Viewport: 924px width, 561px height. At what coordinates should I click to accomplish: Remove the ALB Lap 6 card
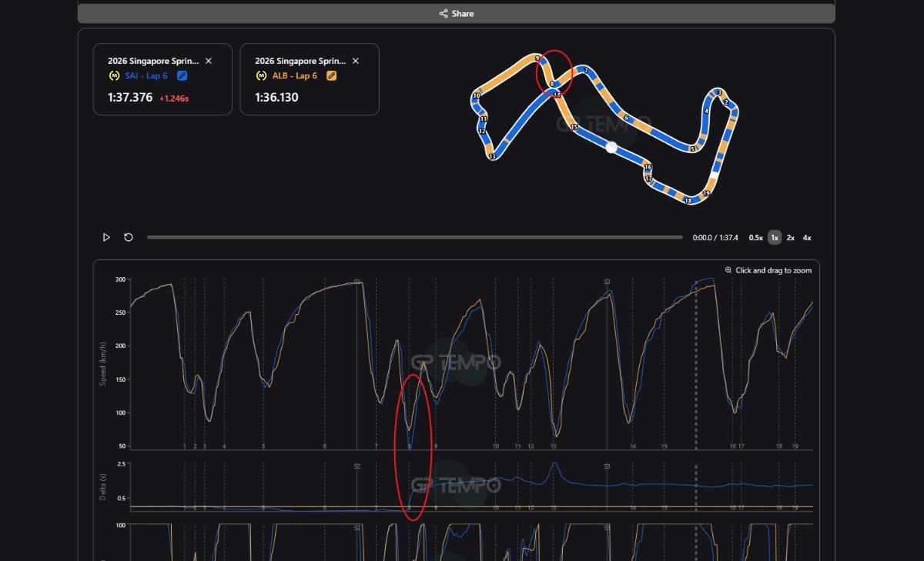(355, 61)
